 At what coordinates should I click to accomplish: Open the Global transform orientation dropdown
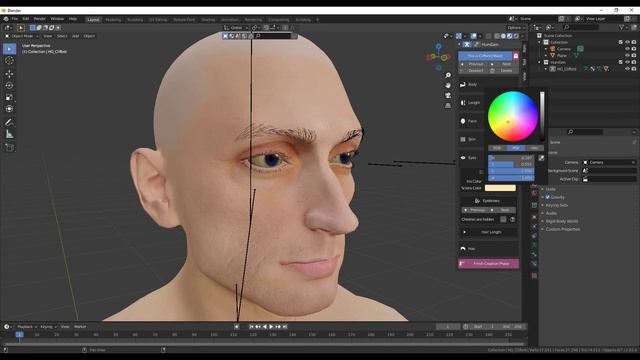[x=236, y=28]
